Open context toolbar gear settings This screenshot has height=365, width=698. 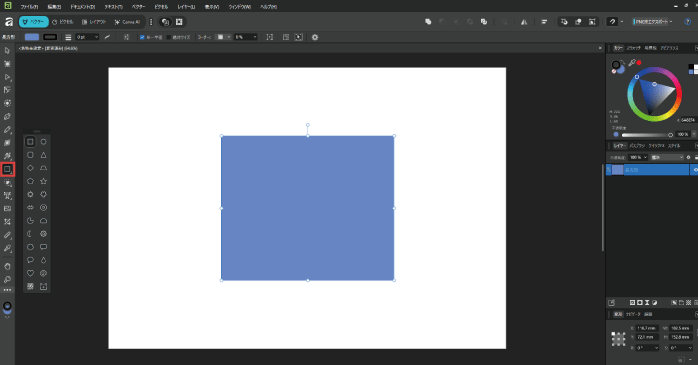(x=315, y=37)
